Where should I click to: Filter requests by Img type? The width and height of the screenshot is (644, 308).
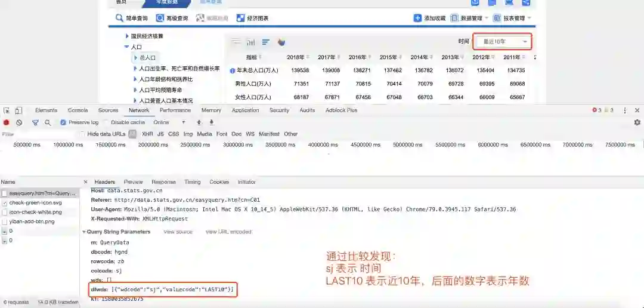[188, 134]
